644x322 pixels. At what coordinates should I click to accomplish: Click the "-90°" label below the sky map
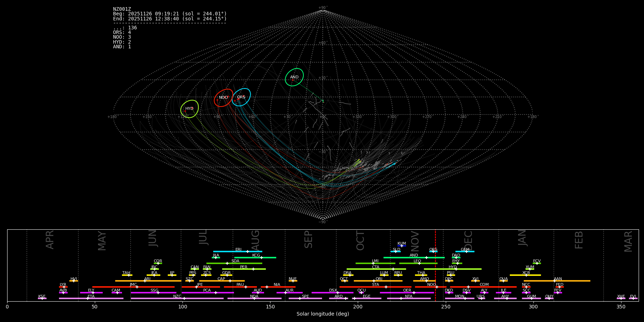click(322, 222)
